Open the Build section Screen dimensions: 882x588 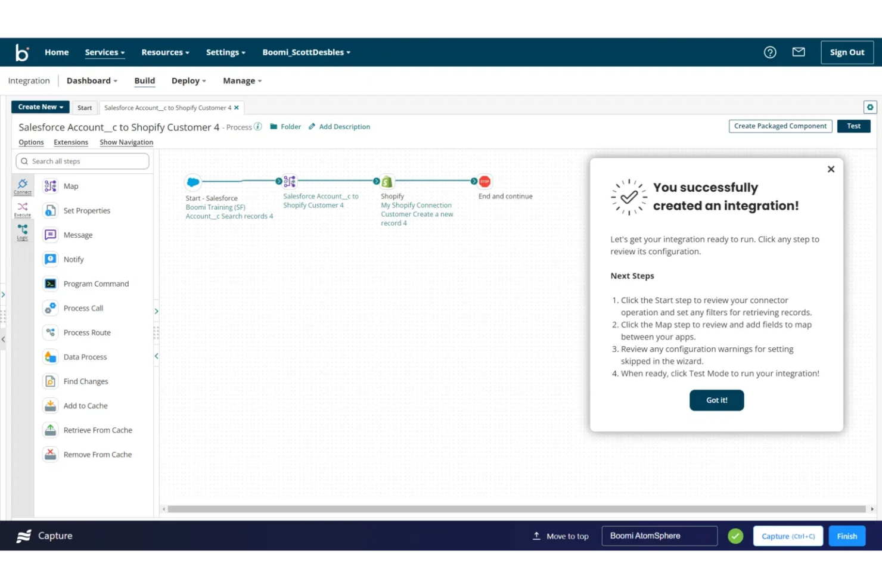click(144, 80)
